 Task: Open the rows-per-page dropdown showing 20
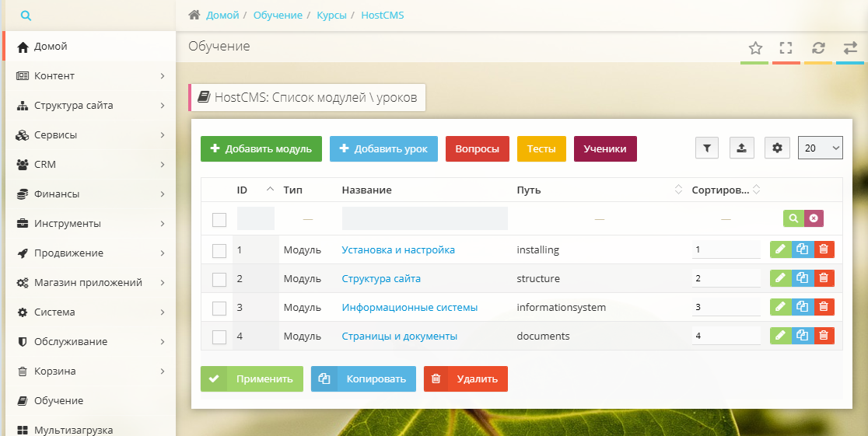820,148
